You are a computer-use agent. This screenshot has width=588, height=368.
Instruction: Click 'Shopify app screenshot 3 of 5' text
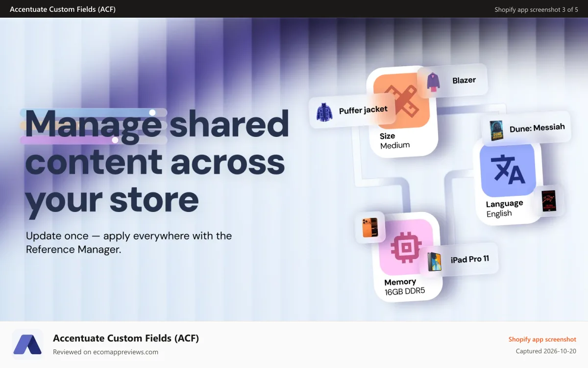(536, 9)
